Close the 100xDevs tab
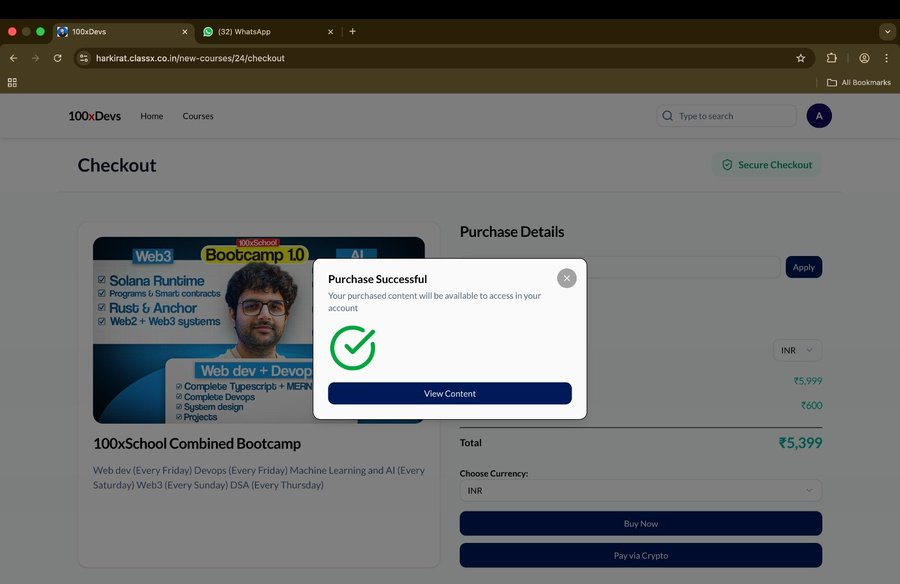The width and height of the screenshot is (900, 584). click(184, 32)
